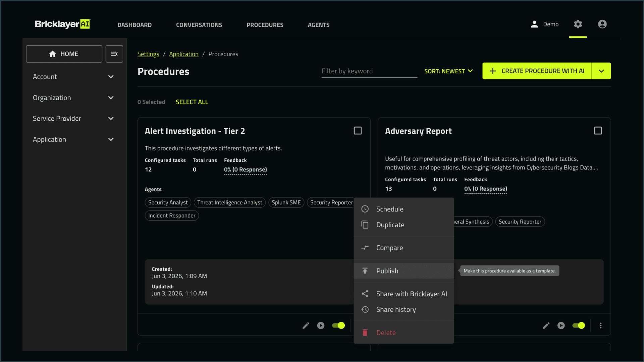Select the Adversary Report checkbox
The image size is (644, 362).
598,131
